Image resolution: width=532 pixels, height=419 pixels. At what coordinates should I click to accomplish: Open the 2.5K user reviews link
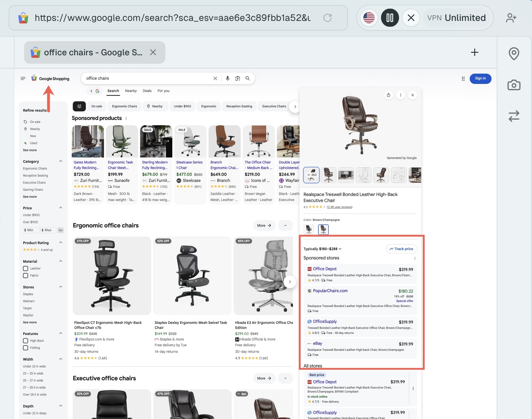(340, 207)
